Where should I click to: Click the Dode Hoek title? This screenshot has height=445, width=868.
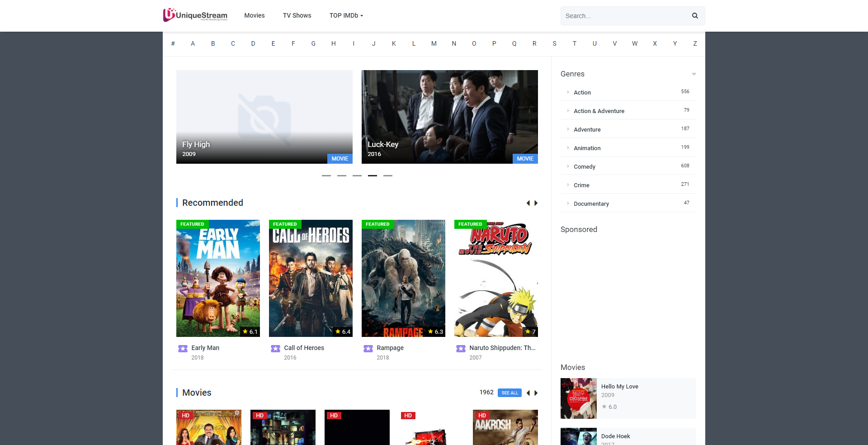tap(616, 436)
